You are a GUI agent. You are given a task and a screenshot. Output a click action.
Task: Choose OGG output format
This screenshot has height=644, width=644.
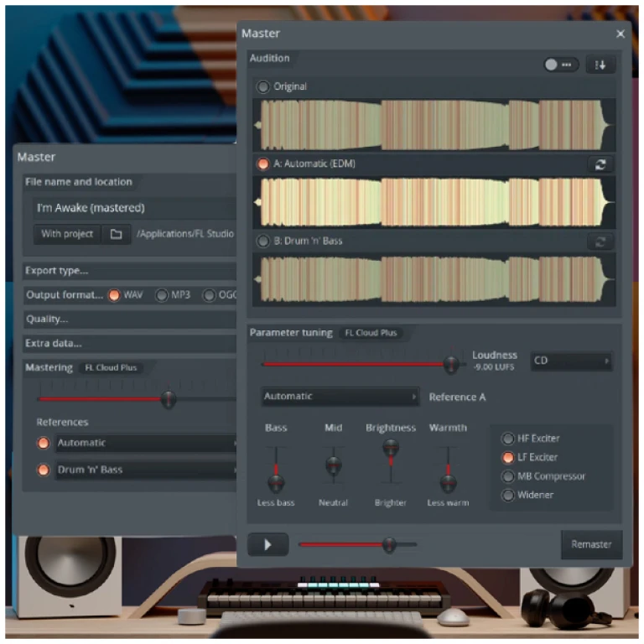(209, 295)
